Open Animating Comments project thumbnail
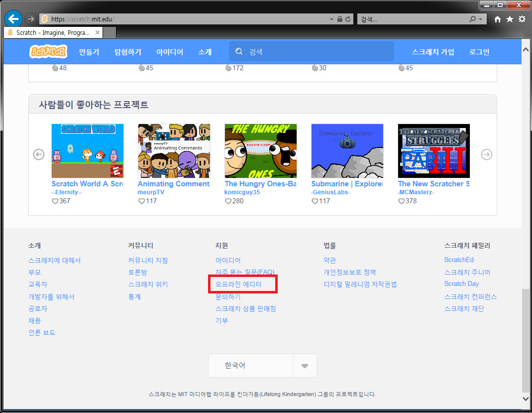The image size is (532, 413). pyautogui.click(x=174, y=151)
